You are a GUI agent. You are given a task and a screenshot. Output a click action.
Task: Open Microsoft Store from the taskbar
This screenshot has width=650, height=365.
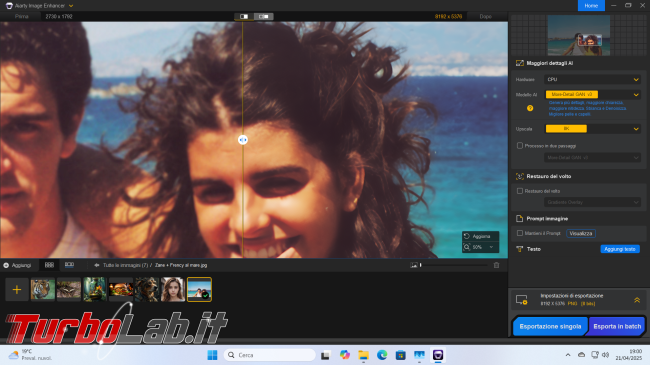click(x=401, y=355)
